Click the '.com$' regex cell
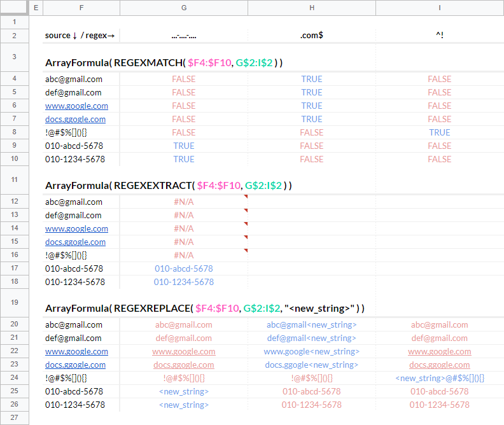This screenshot has height=425, width=504. pyautogui.click(x=312, y=36)
